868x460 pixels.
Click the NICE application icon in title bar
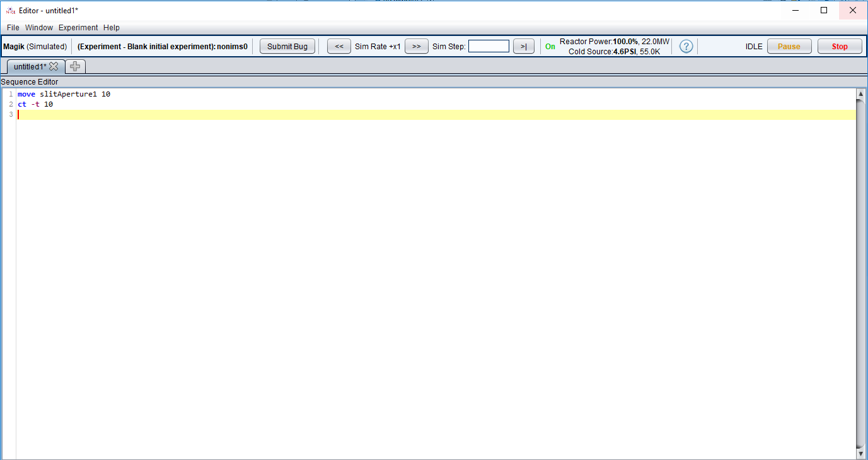coord(10,10)
